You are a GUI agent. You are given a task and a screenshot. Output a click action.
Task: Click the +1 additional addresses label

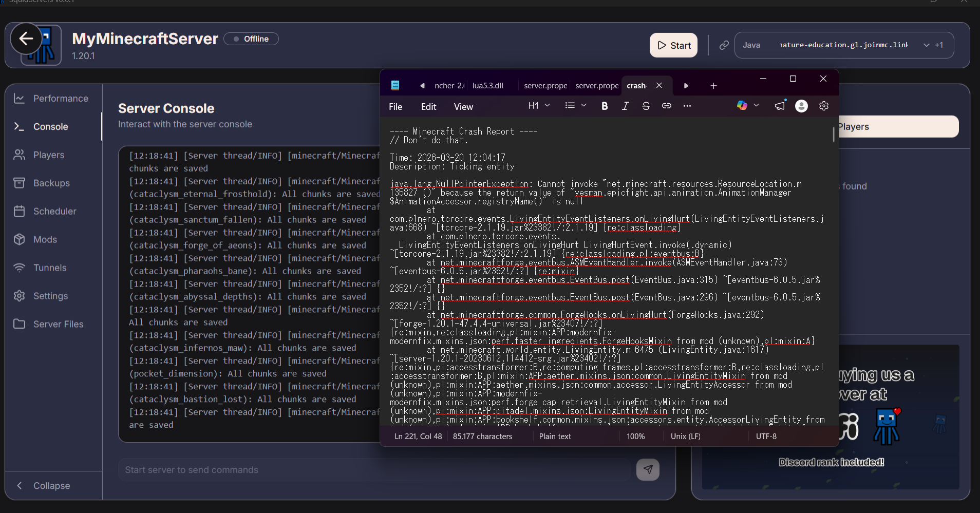(x=939, y=45)
